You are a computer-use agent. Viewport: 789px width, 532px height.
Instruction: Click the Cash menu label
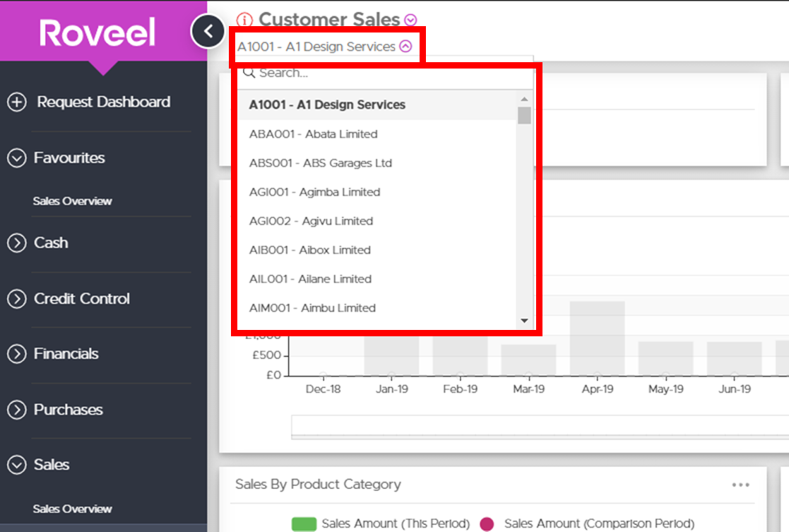click(51, 243)
